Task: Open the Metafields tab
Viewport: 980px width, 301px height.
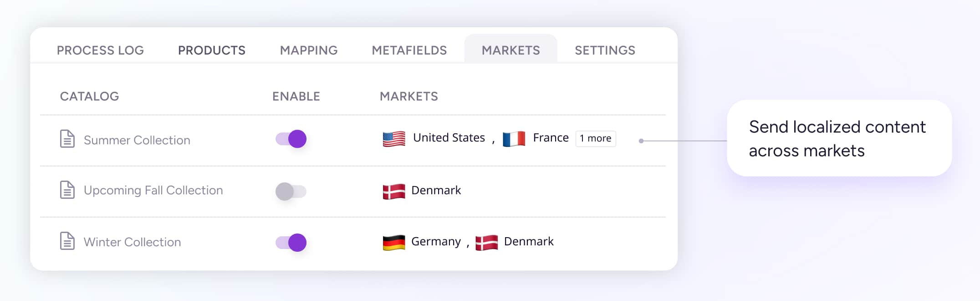Action: [409, 50]
